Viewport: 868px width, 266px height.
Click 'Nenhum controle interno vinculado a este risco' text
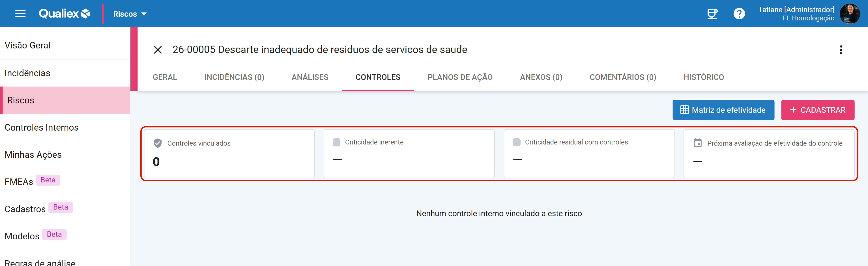(x=499, y=214)
